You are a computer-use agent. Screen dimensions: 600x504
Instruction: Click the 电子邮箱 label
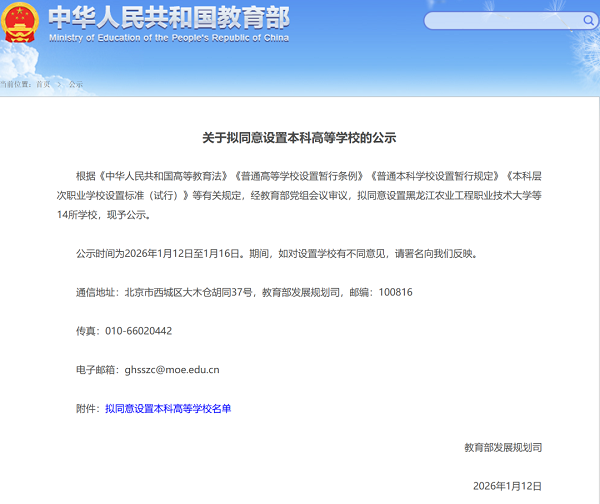(x=98, y=370)
